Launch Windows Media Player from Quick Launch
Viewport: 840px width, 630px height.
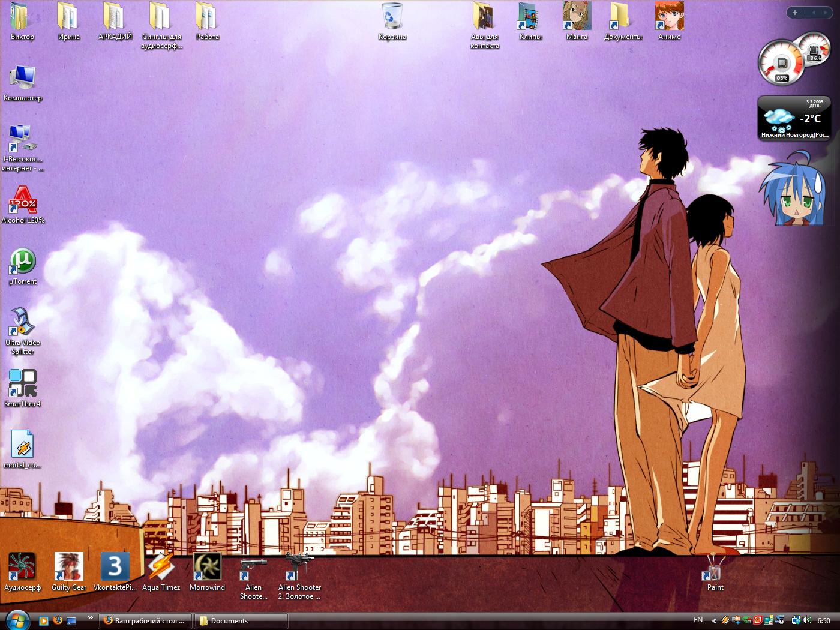(44, 620)
